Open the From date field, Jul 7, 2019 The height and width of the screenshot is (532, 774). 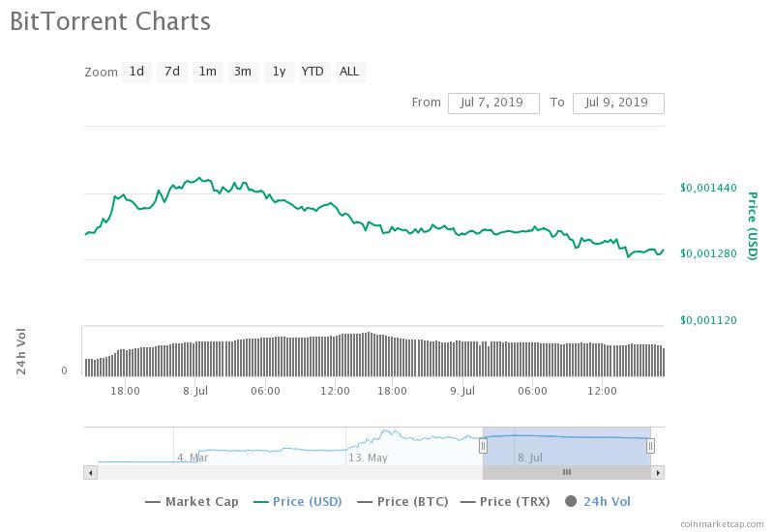pyautogui.click(x=493, y=103)
